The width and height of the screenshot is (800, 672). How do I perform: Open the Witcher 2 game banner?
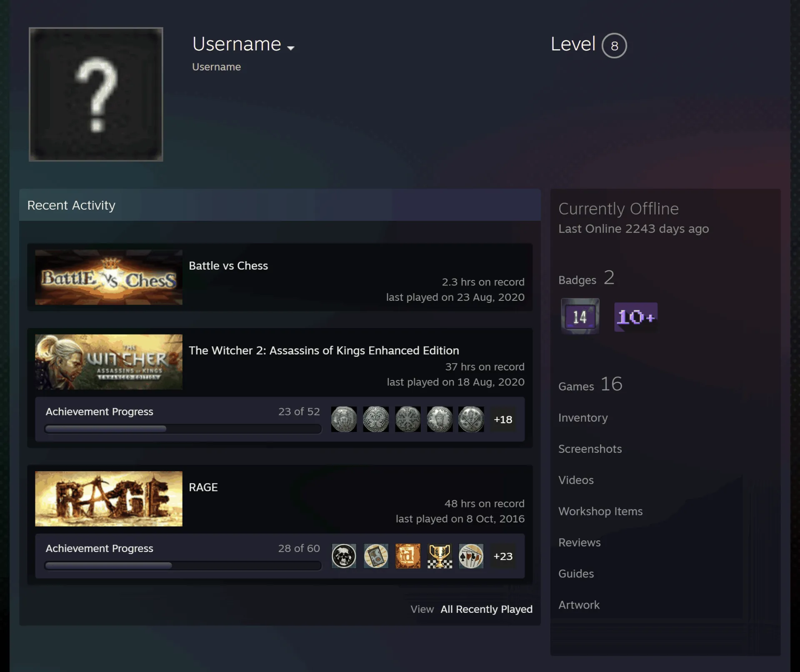(108, 362)
